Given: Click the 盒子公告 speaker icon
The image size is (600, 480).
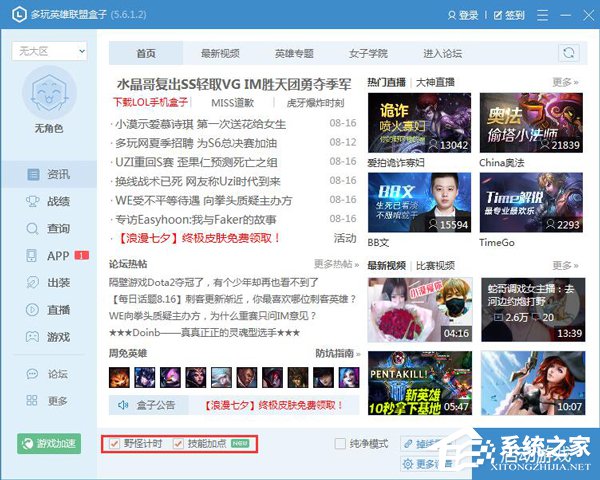Looking at the screenshot, I should pos(122,405).
